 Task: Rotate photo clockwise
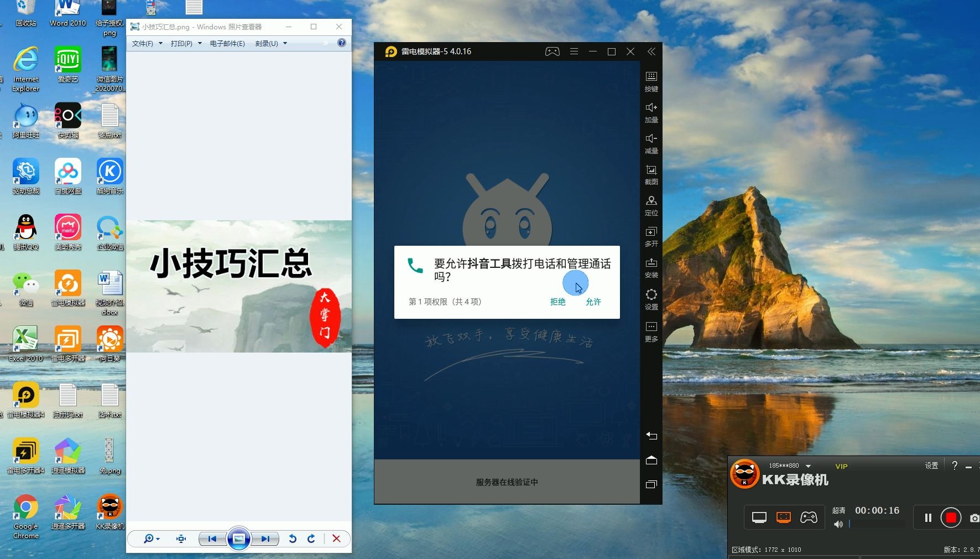click(311, 539)
